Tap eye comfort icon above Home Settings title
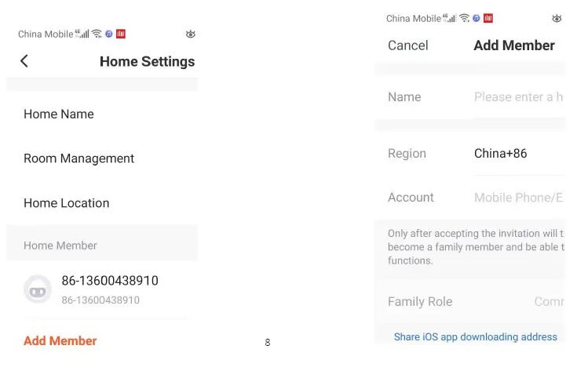588x367 pixels. click(x=190, y=34)
